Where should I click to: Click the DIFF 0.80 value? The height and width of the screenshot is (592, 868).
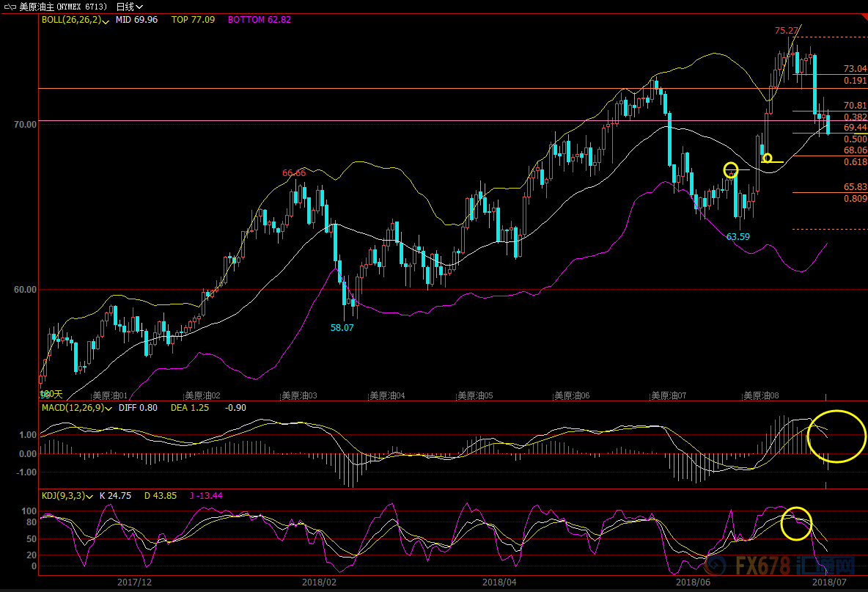[138, 408]
